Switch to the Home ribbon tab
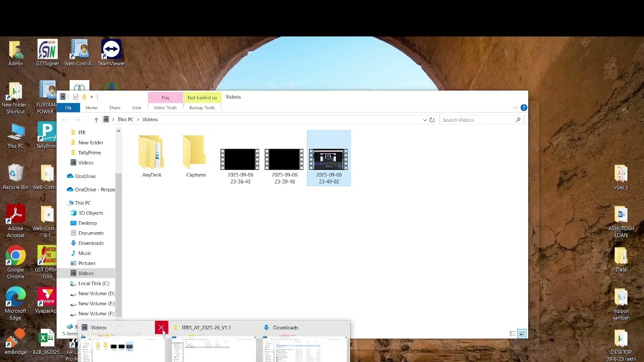Viewport: 644px width, 362px height. pos(92,108)
